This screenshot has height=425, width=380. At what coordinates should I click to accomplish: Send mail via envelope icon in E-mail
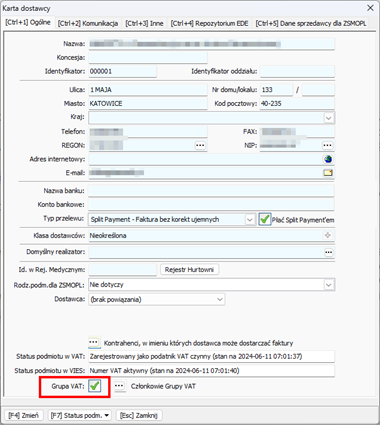[328, 173]
